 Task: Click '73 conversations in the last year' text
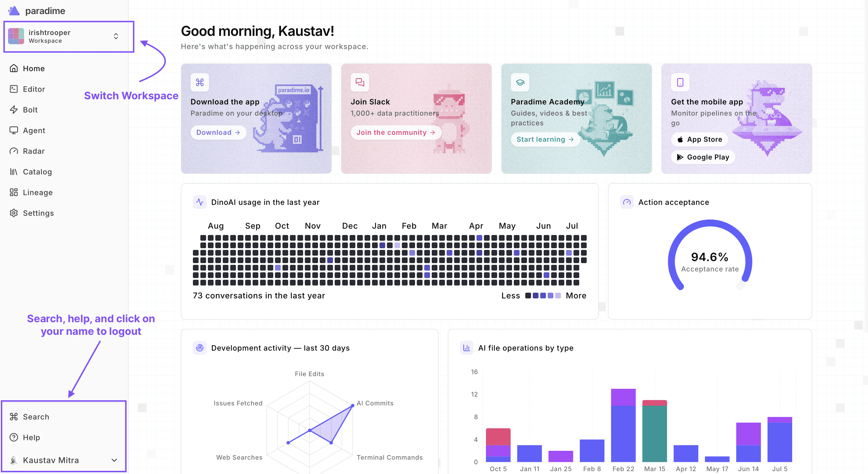click(x=259, y=296)
